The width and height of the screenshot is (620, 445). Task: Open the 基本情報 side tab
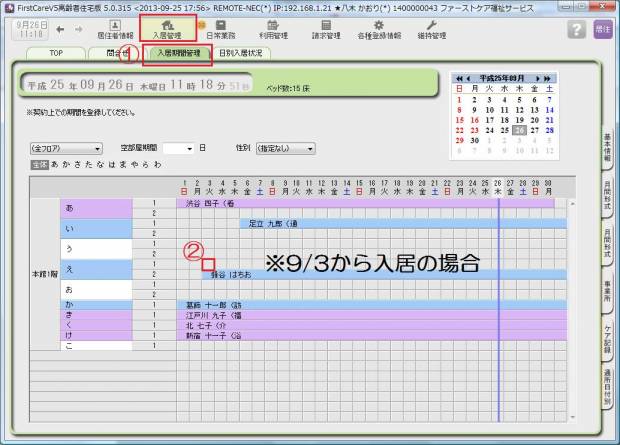coord(607,160)
